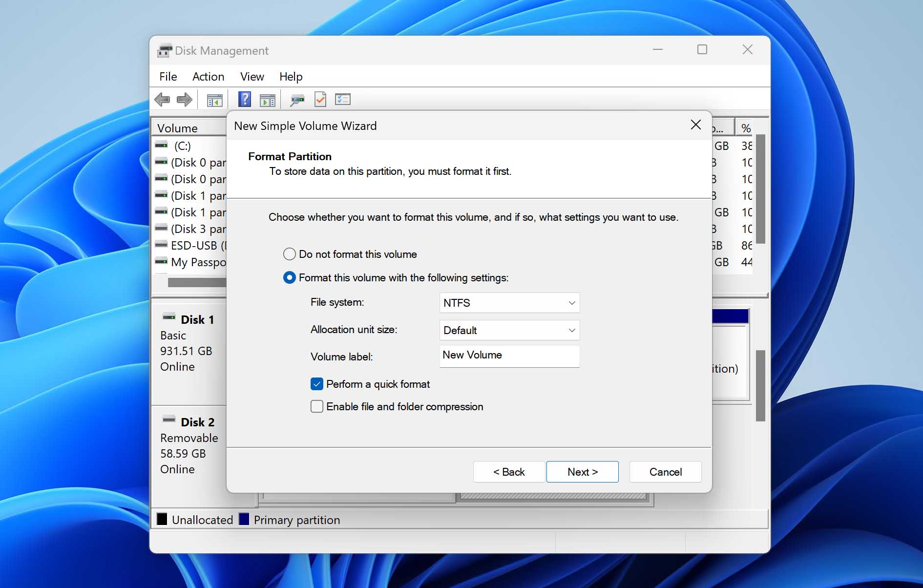Click the Disk Management title bar icon
Screen dimensions: 923x588
tap(165, 50)
